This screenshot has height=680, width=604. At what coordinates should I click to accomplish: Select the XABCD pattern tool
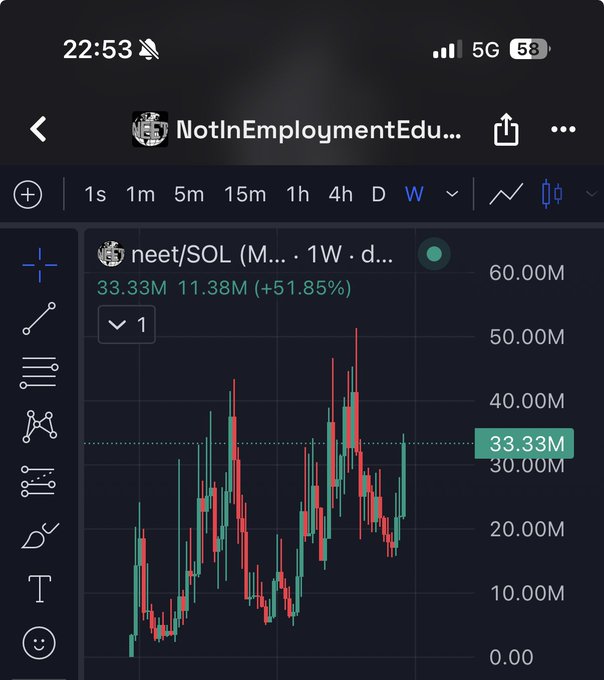pyautogui.click(x=39, y=426)
